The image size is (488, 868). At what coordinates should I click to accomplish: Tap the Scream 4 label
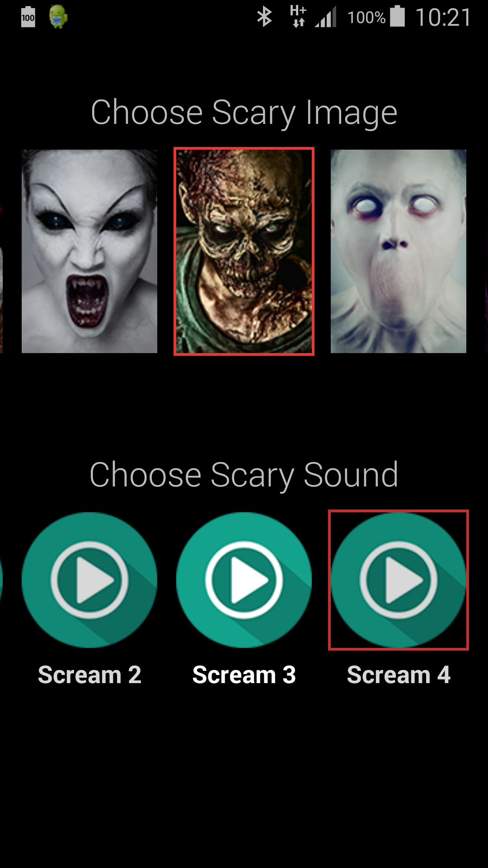click(399, 675)
